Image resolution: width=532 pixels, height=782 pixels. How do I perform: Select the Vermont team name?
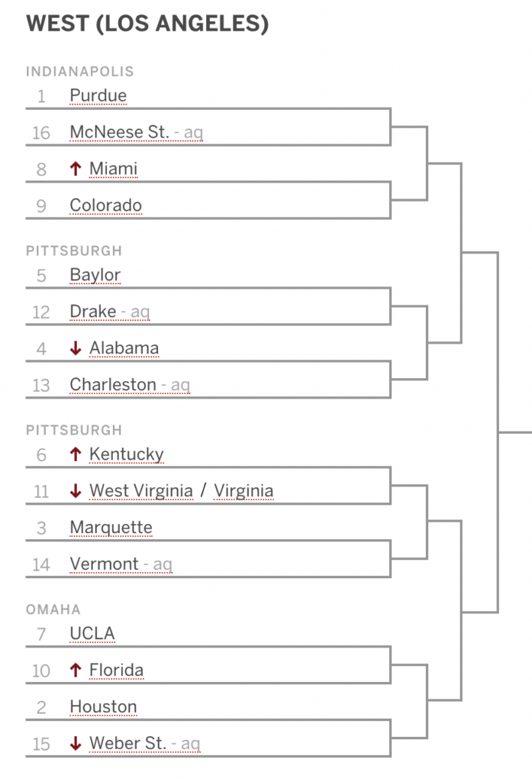[x=105, y=564]
